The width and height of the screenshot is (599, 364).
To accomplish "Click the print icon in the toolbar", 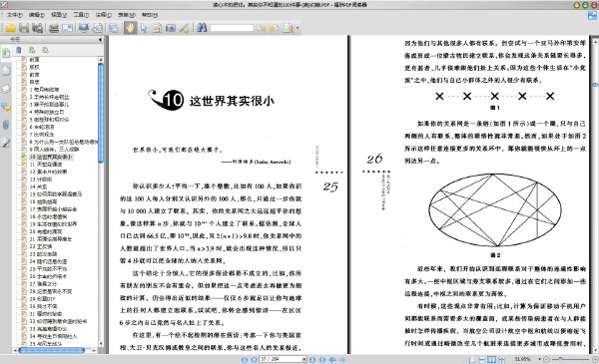I will point(54,28).
